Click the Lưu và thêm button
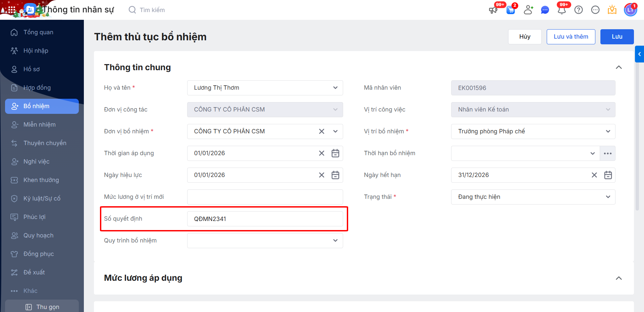Image resolution: width=644 pixels, height=312 pixels. (571, 37)
